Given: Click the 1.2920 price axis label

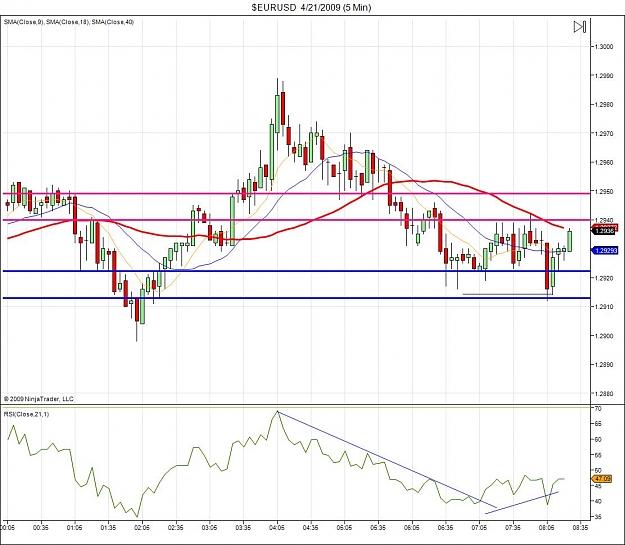Looking at the screenshot, I should coord(603,278).
